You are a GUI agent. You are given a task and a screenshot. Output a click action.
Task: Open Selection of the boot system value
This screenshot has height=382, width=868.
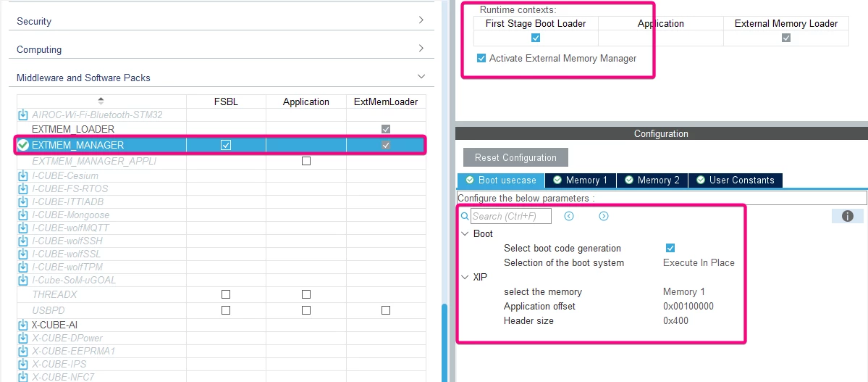[699, 263]
